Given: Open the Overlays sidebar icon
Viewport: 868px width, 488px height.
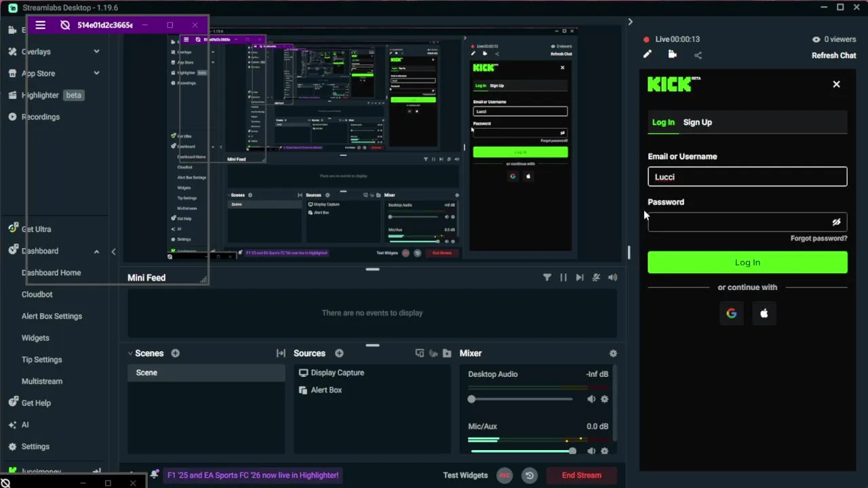Looking at the screenshot, I should pos(12,52).
